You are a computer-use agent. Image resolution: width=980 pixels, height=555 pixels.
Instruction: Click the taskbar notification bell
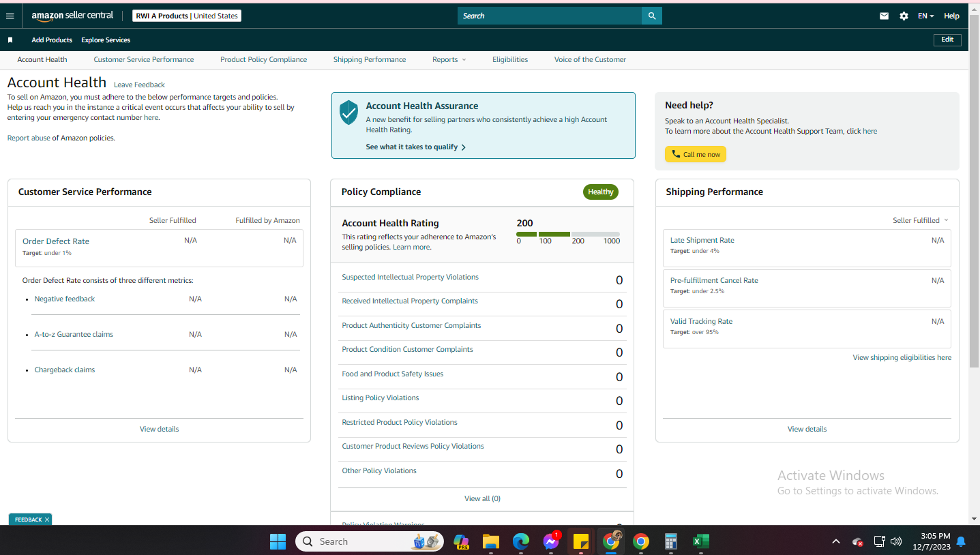click(961, 541)
